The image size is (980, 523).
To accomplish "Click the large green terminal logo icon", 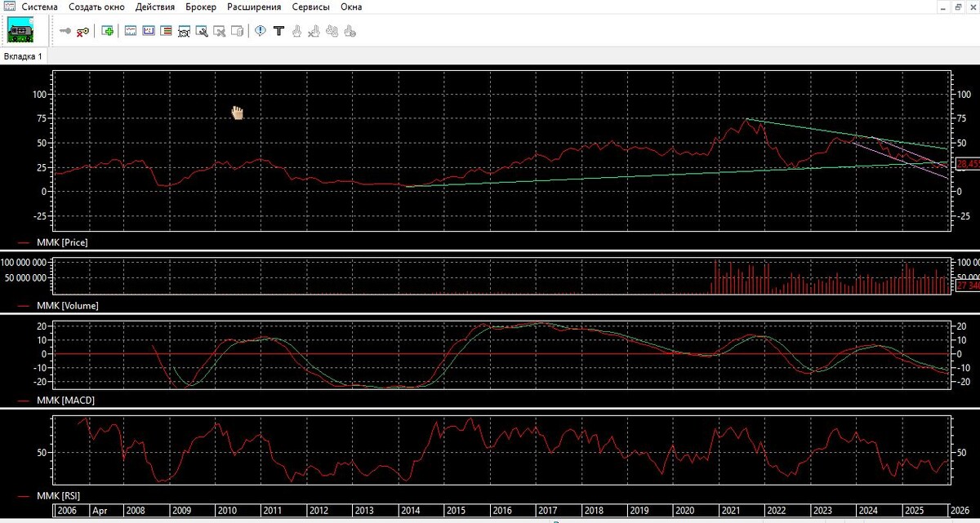I will (20, 31).
